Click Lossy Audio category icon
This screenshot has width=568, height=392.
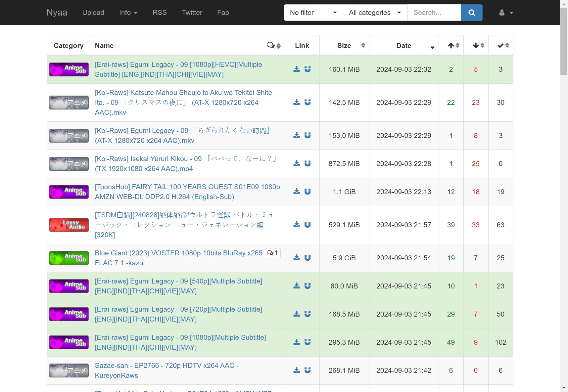(69, 225)
